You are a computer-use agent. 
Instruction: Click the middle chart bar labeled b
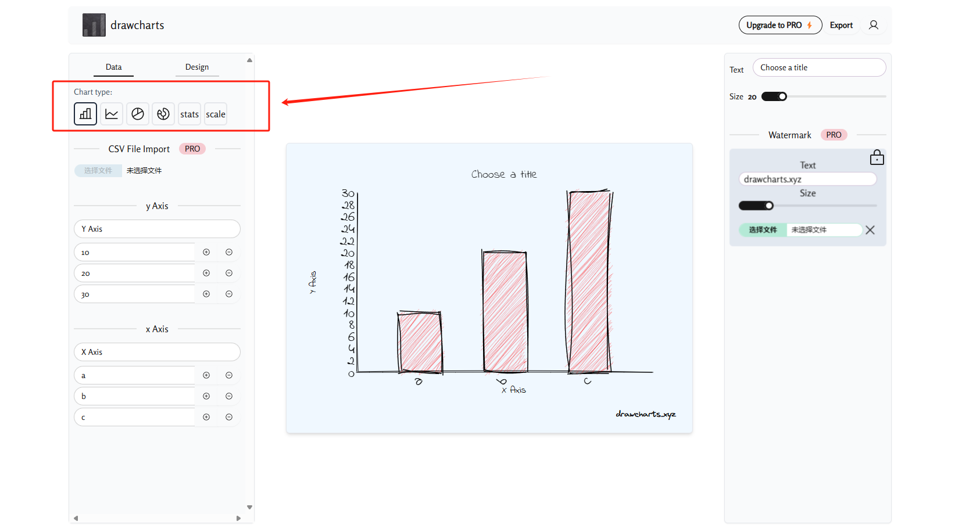point(505,311)
